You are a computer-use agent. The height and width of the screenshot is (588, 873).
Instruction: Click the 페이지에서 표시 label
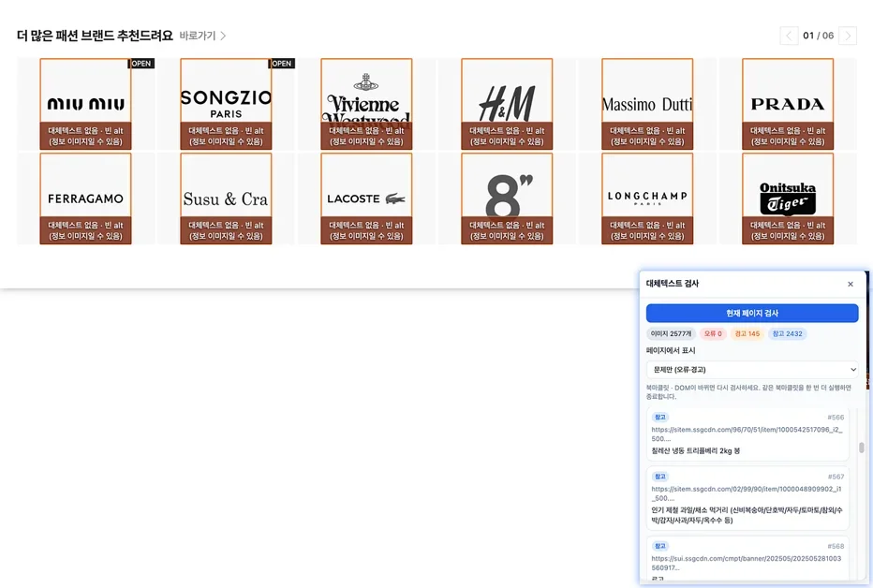[671, 350]
